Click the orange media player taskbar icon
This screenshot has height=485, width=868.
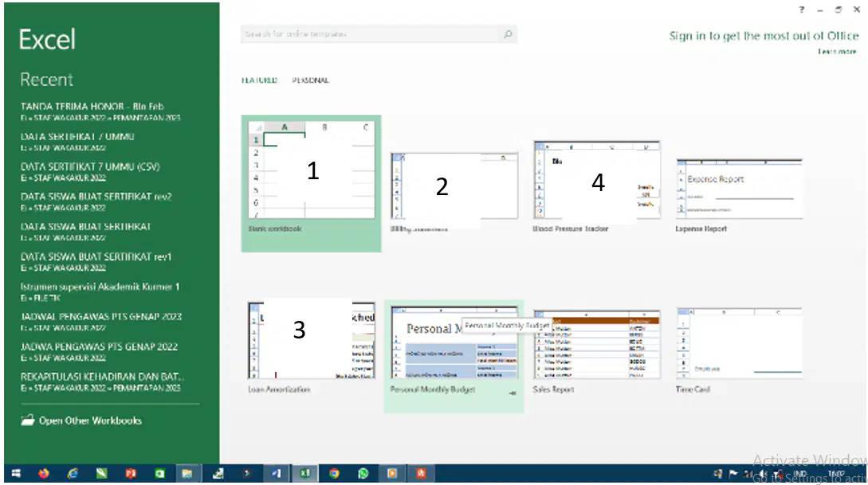pos(392,473)
